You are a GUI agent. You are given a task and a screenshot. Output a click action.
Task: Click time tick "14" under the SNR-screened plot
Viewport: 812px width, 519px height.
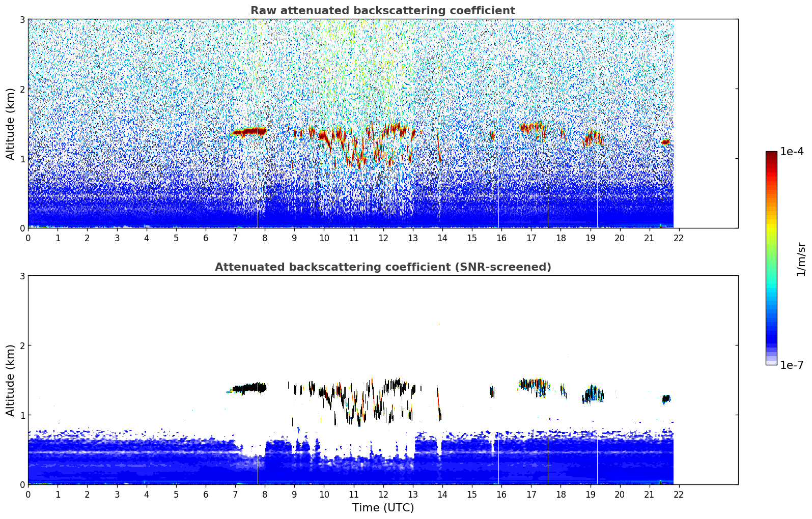click(x=442, y=494)
